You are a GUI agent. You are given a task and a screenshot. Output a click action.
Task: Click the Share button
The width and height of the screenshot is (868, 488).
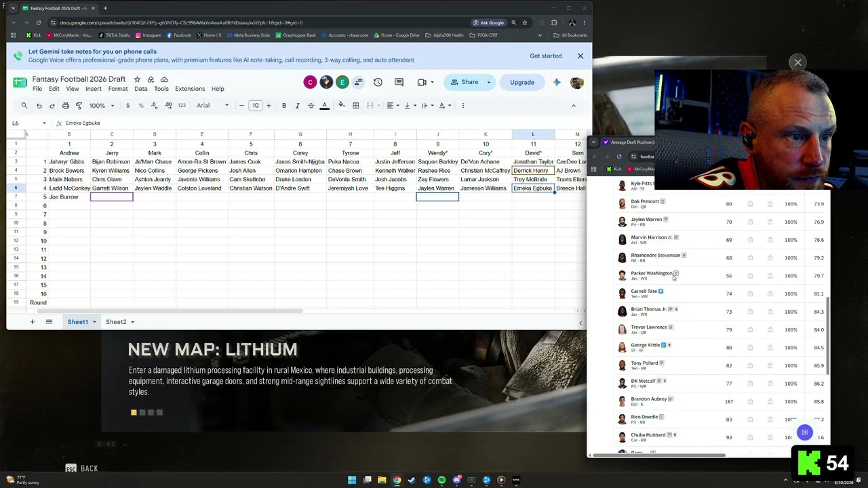[x=465, y=82]
